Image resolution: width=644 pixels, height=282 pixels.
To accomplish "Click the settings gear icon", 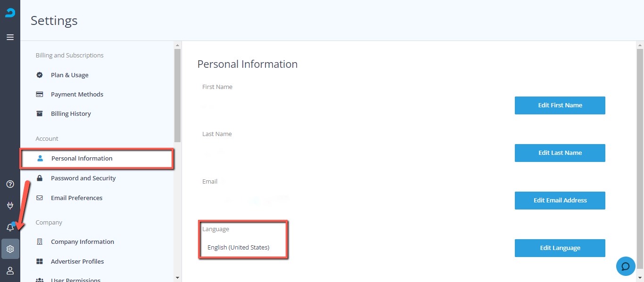I will pos(10,249).
